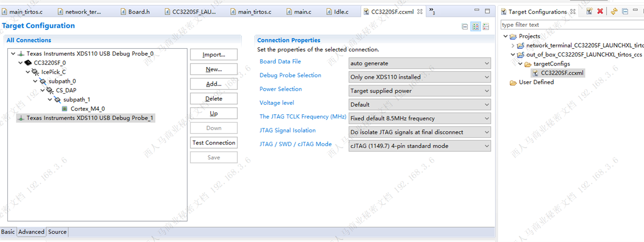
Task: Click the Debug Probe_1 connection icon
Action: (x=21, y=118)
